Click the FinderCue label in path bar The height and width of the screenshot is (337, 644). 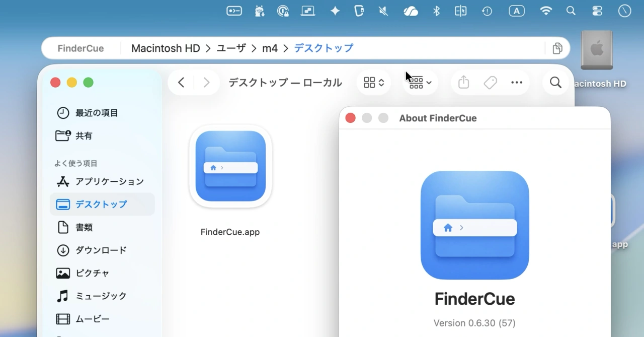click(80, 48)
